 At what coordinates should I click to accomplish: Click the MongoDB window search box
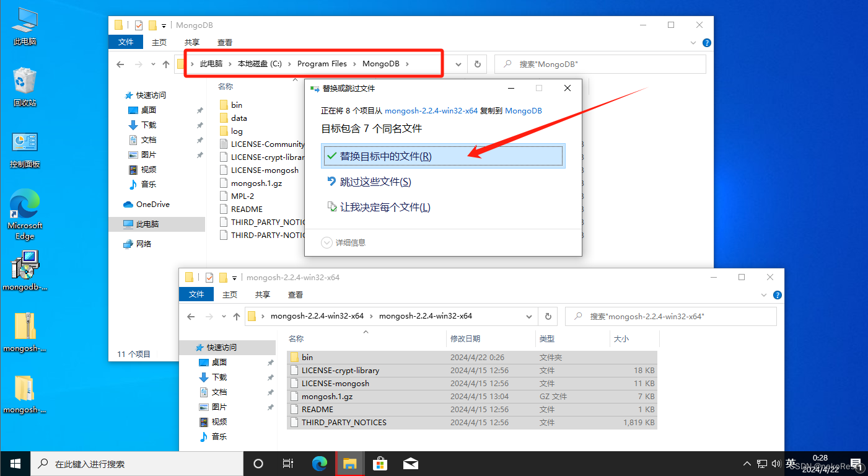601,64
